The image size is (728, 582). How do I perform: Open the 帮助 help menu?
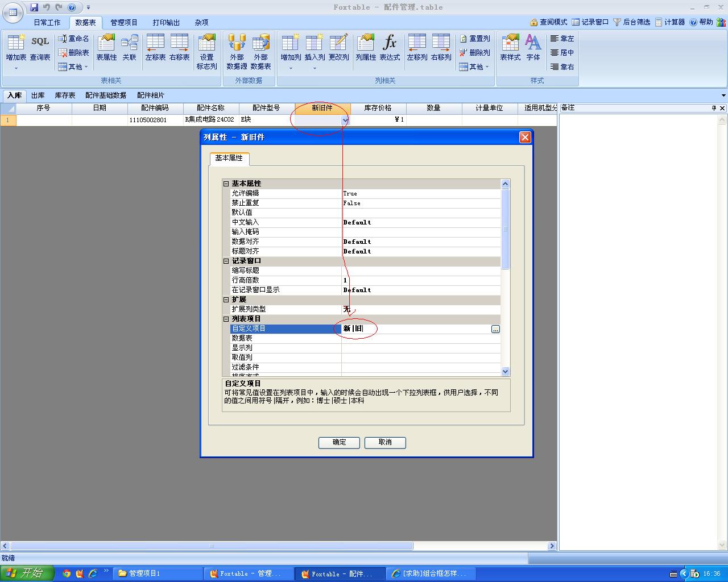tap(701, 22)
